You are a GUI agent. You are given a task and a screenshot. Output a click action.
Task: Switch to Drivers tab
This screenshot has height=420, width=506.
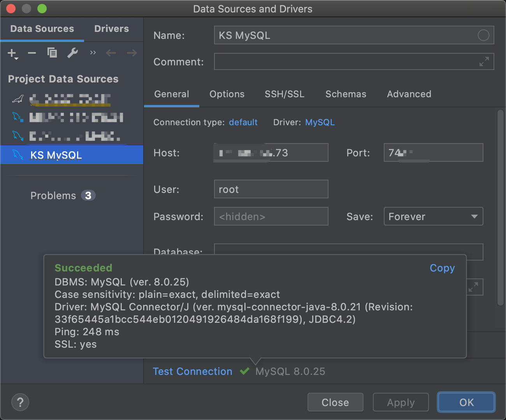click(x=112, y=29)
